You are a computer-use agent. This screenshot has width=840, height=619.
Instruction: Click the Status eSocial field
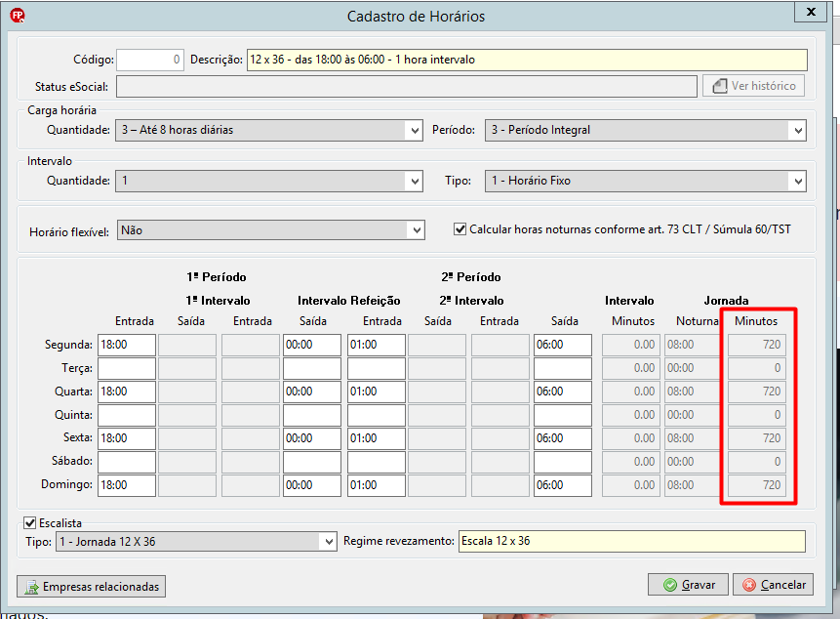pyautogui.click(x=407, y=86)
